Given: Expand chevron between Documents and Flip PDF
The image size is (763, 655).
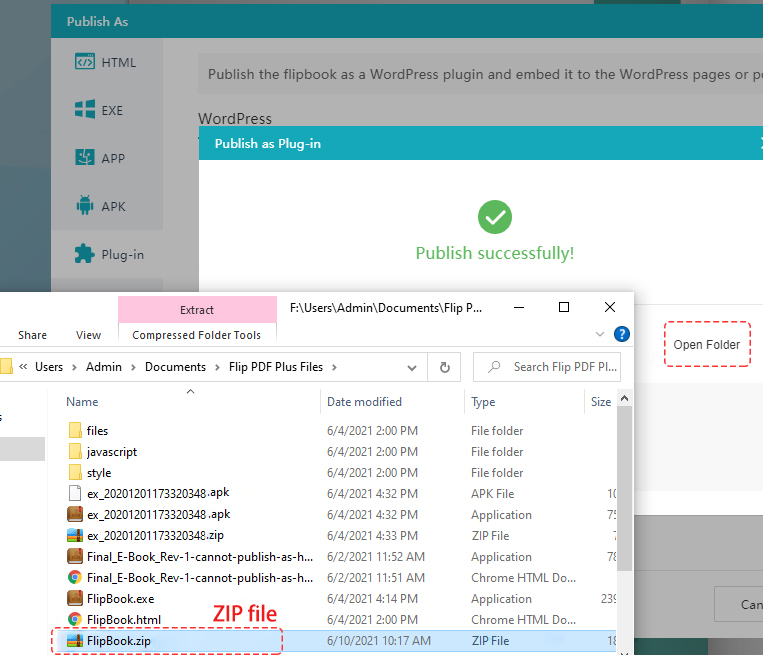Looking at the screenshot, I should click(x=218, y=367).
